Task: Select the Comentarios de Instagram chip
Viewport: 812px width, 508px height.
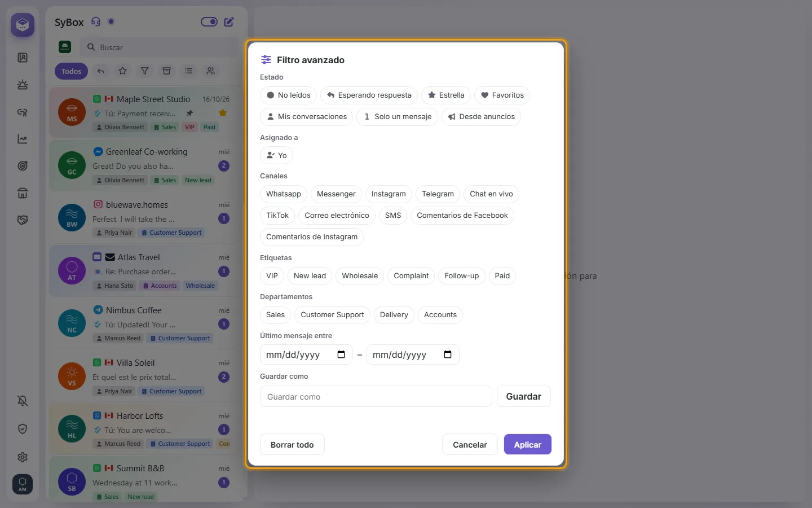Action: 312,237
